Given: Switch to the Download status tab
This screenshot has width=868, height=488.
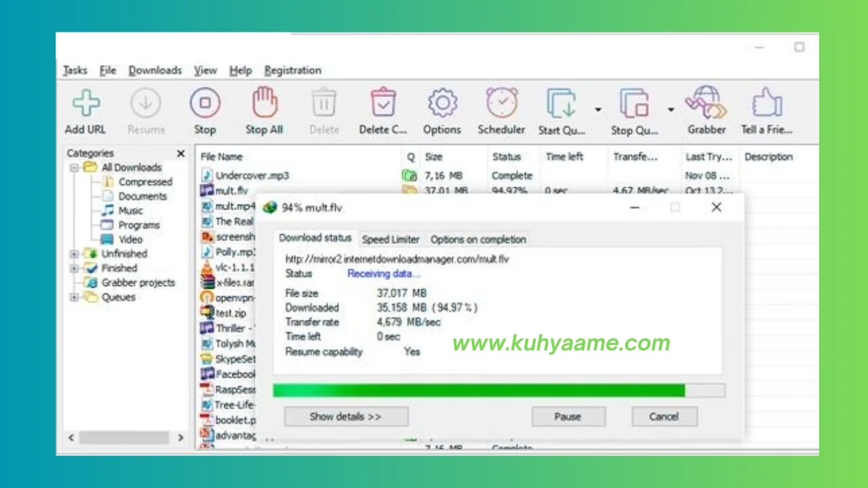Looking at the screenshot, I should [x=315, y=238].
